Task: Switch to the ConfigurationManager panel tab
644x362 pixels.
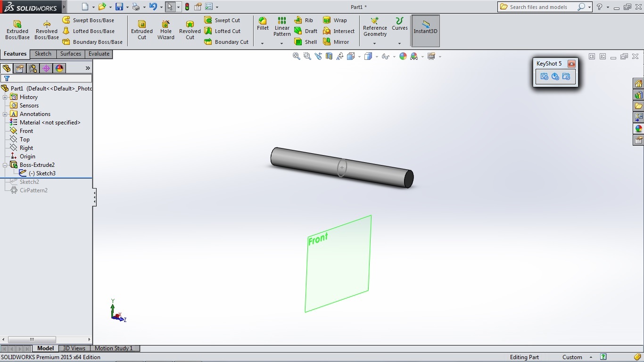Action: click(33, 68)
